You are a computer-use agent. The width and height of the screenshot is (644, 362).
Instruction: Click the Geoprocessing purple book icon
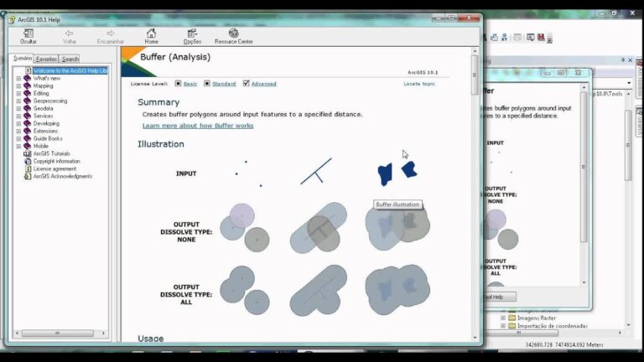[28, 101]
